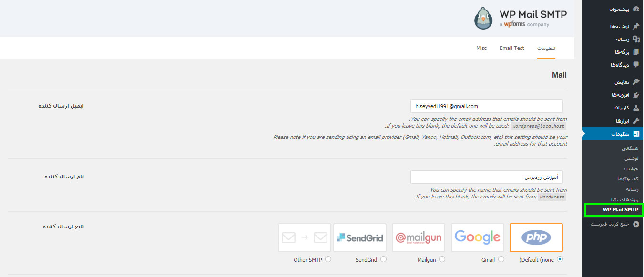
Task: Click the settings sliders icon beside تنظیمات
Action: click(636, 134)
